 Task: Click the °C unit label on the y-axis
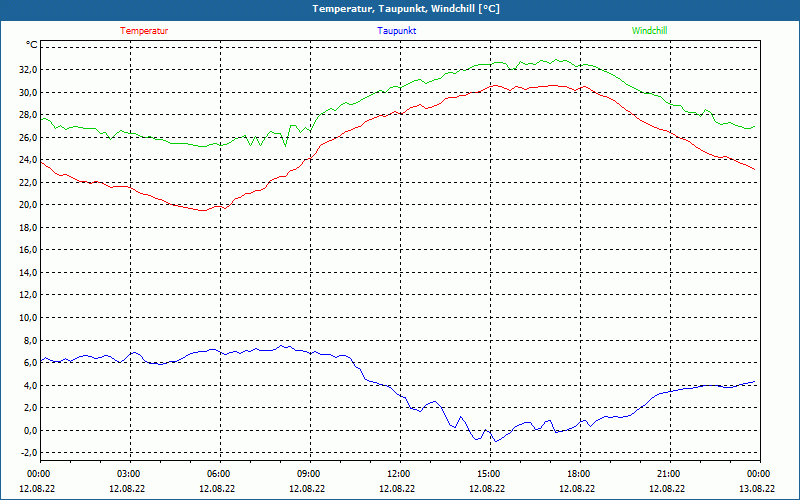point(32,45)
